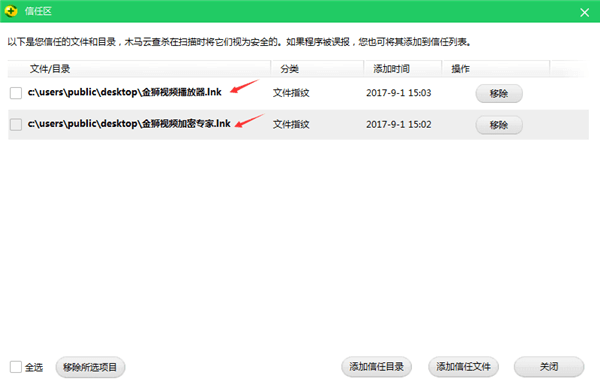Image resolution: width=600 pixels, height=390 pixels.
Task: Select path c:\users\public\desktop\金狮视频加密专家.lnk
Action: (x=129, y=124)
